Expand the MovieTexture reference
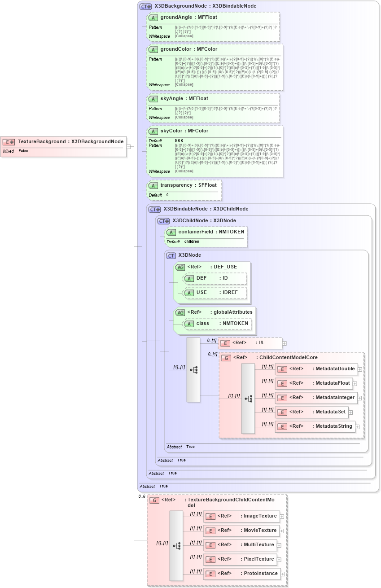 point(282,531)
